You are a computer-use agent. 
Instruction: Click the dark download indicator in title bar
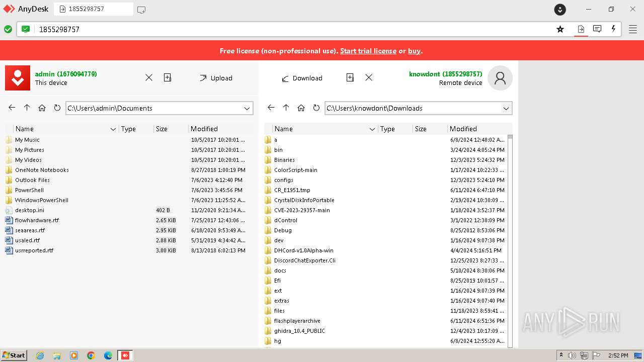click(560, 9)
